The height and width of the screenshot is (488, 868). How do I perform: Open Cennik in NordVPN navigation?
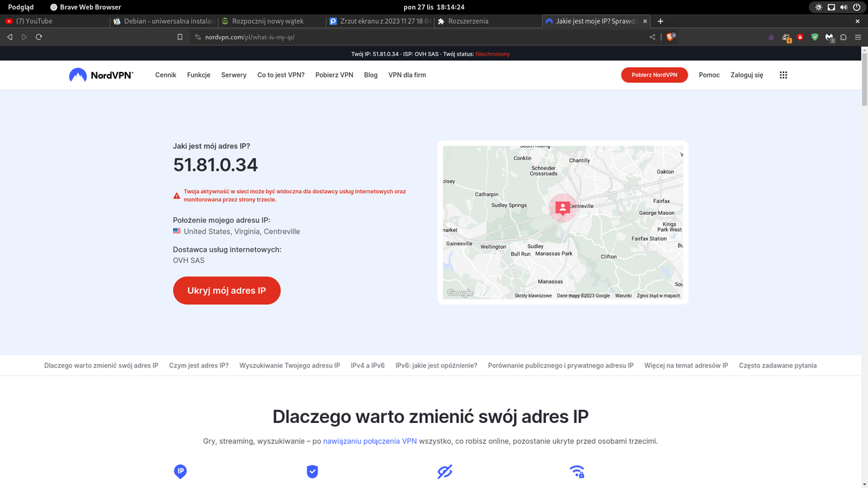(x=165, y=75)
